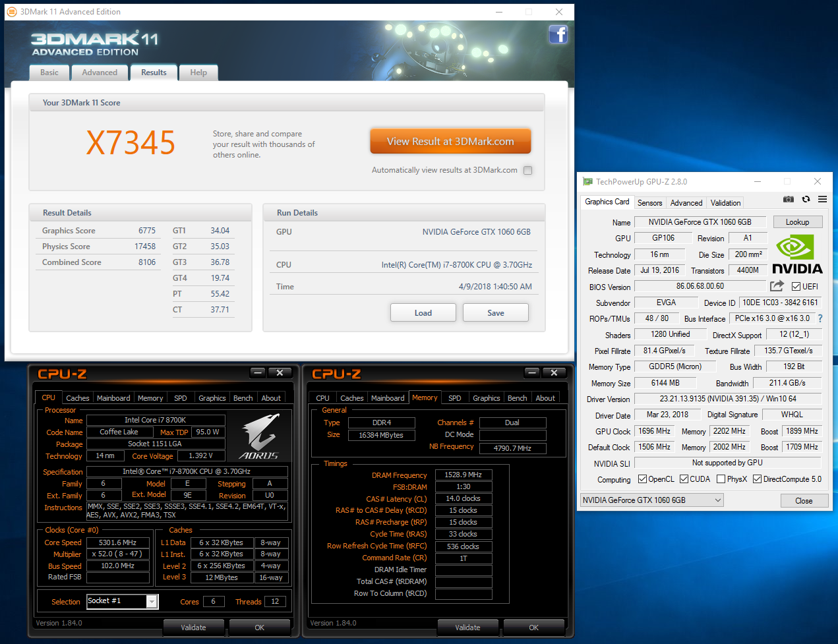This screenshot has height=644, width=838.
Task: Open Bench tab in left CPU-Z window
Action: (x=243, y=398)
